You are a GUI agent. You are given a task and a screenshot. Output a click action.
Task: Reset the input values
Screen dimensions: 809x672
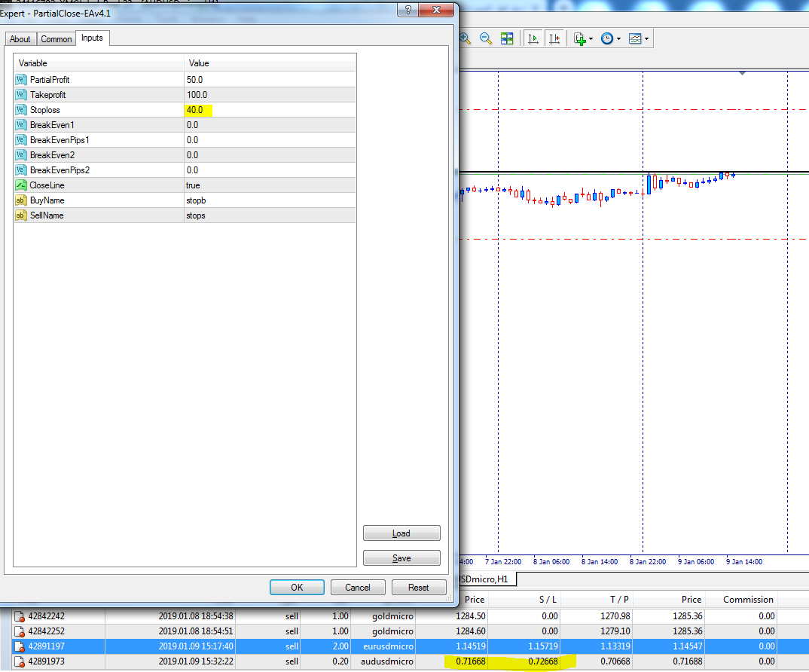tap(418, 588)
